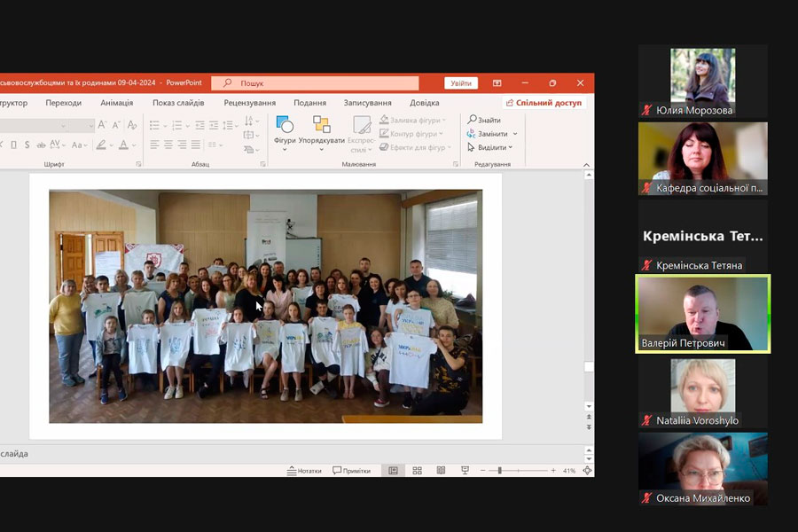Start slideshow from status bar icon
Image resolution: width=798 pixels, height=532 pixels.
pos(465,470)
